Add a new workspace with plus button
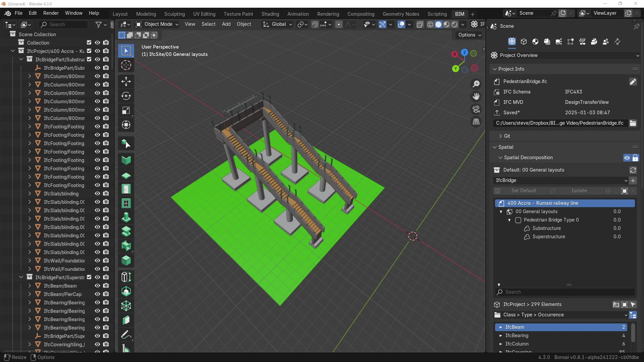 [473, 14]
